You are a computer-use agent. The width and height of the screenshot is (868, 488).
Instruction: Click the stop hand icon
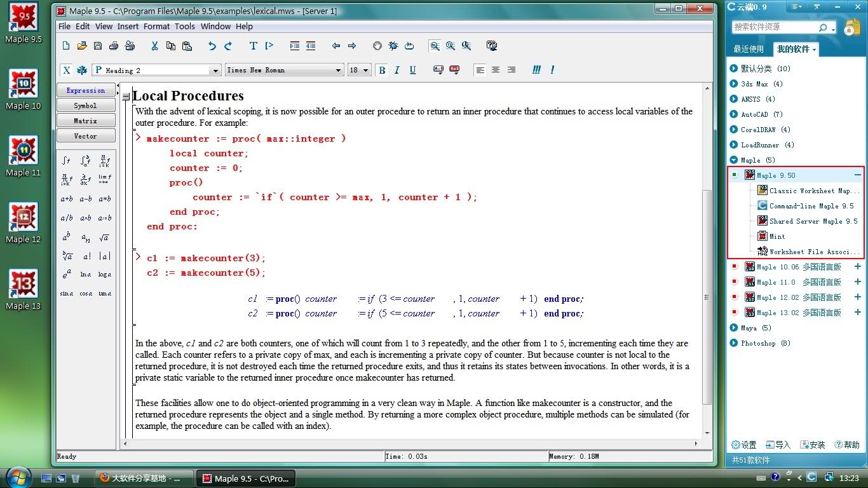pyautogui.click(x=377, y=46)
